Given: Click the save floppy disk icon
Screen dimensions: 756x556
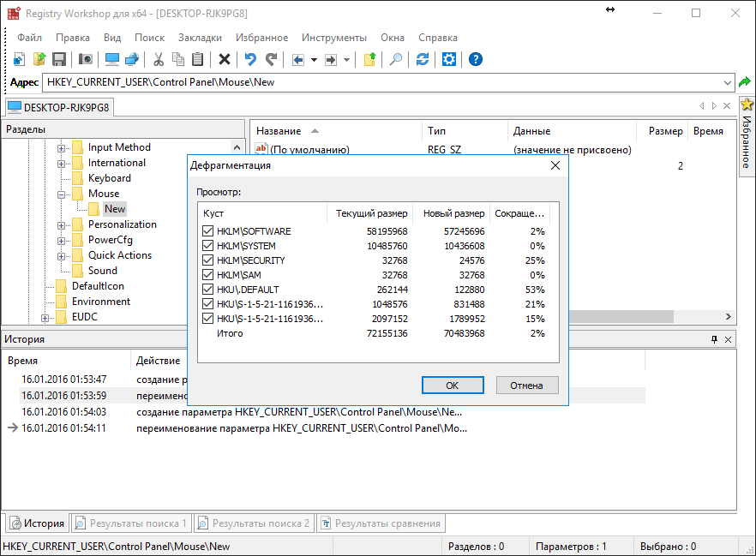Looking at the screenshot, I should point(59,59).
